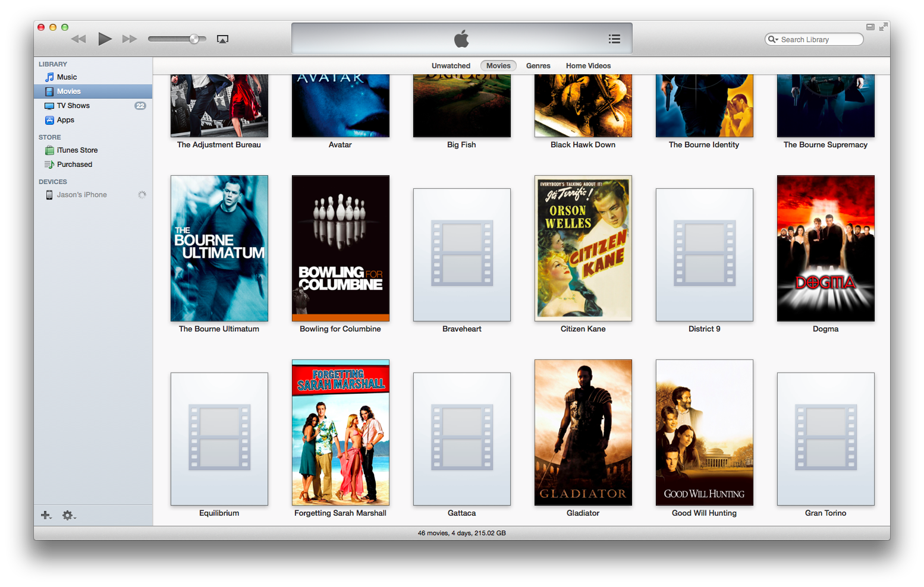924x587 pixels.
Task: Open the Good Will Hunting poster
Action: 705,433
